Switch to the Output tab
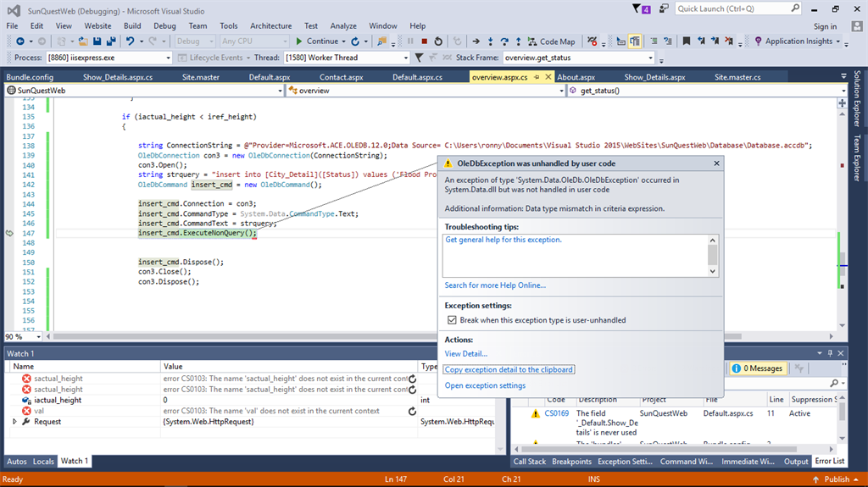 796,462
